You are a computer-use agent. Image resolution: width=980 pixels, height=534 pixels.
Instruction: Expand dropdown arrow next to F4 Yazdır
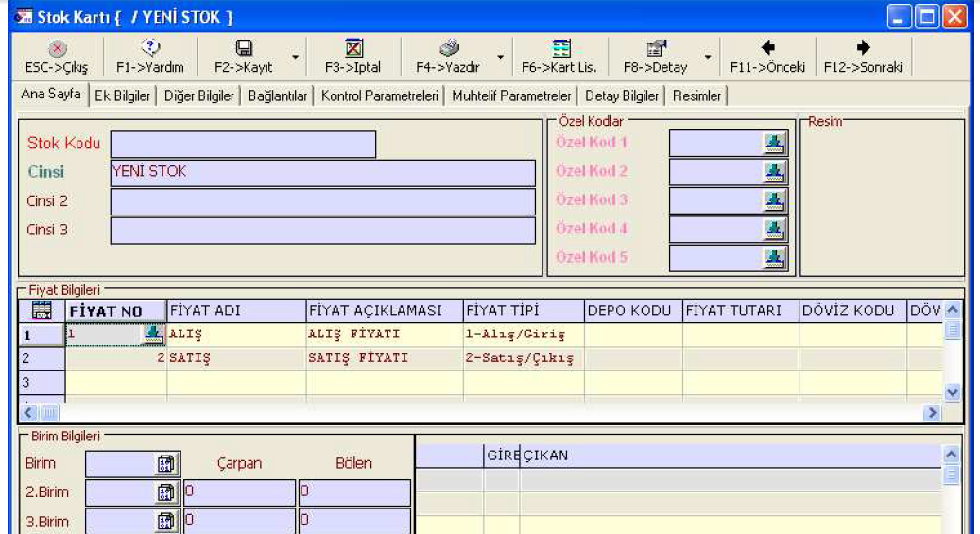[x=500, y=57]
